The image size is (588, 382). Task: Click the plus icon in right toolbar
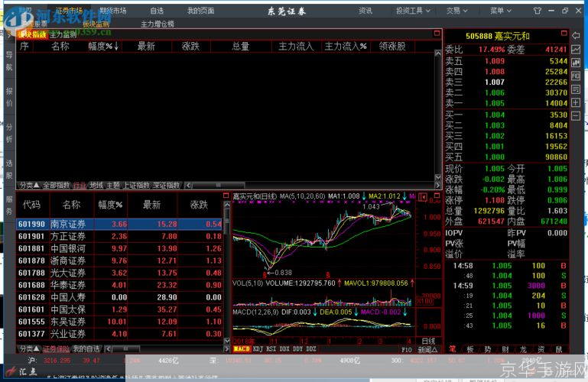(576, 102)
